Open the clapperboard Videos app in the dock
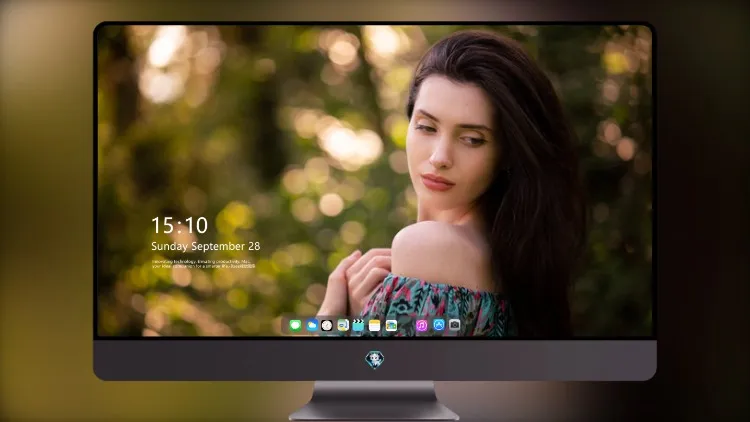 point(358,326)
